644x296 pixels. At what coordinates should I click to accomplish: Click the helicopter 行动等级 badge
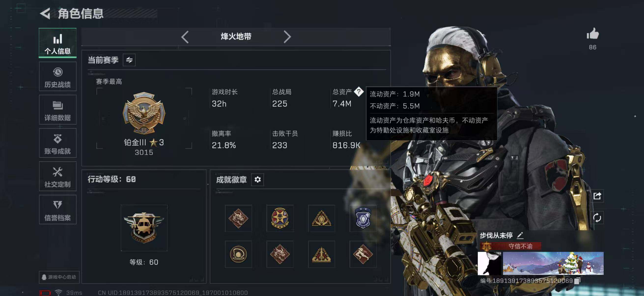144,228
